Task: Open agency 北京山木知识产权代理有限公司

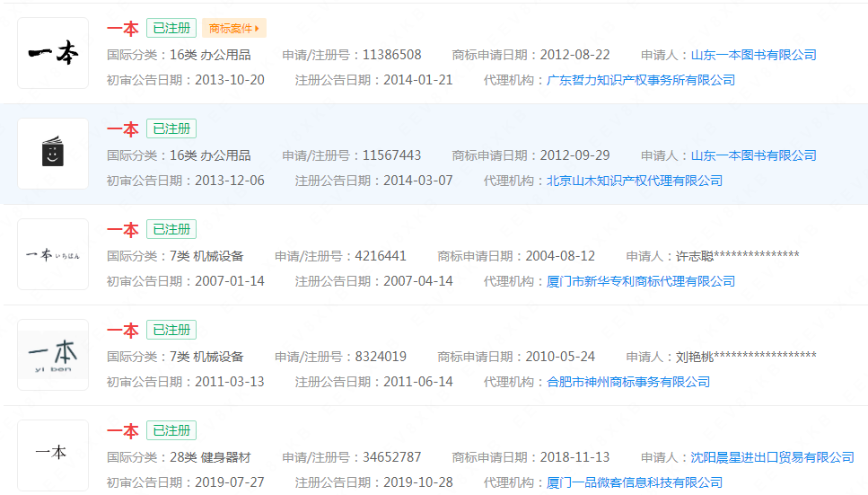Action: pyautogui.click(x=635, y=181)
